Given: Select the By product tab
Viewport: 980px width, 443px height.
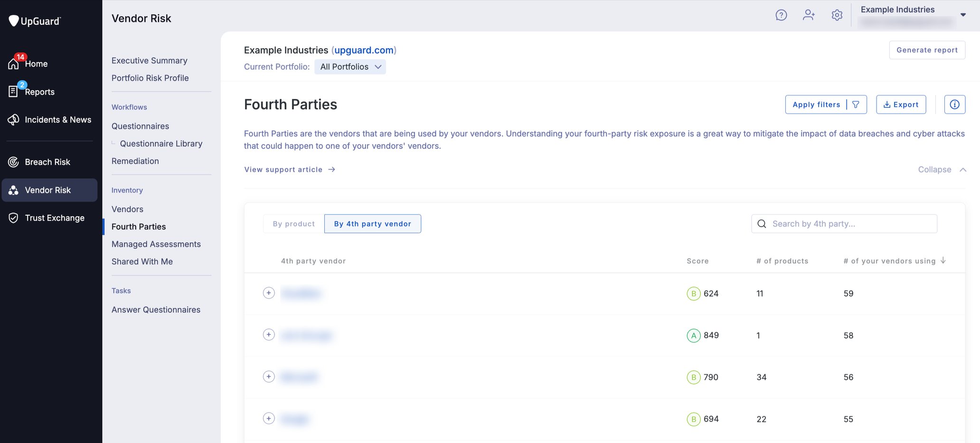Looking at the screenshot, I should click(293, 223).
